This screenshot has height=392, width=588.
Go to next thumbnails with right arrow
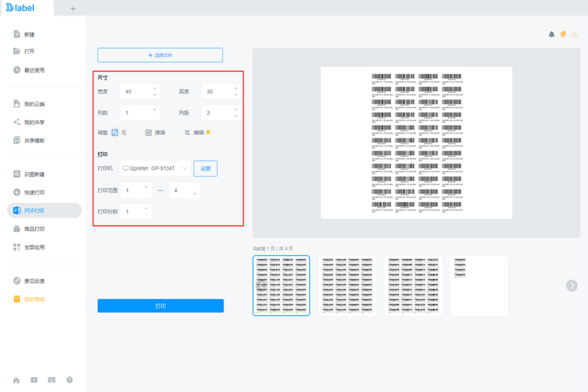point(571,286)
